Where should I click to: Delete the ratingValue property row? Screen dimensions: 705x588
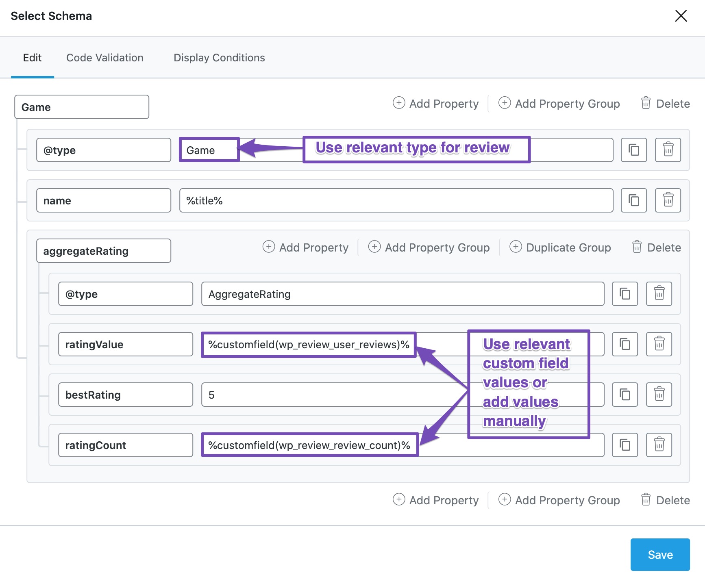point(659,344)
